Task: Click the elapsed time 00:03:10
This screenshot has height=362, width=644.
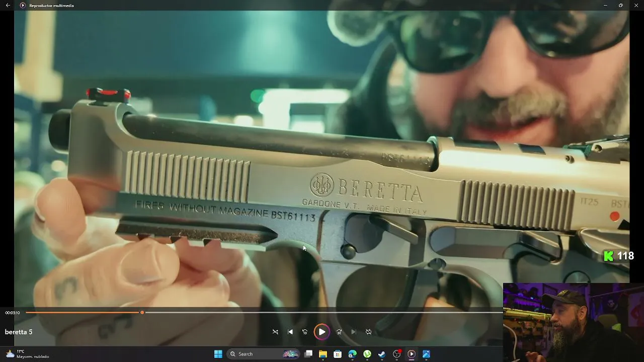Action: 13,313
